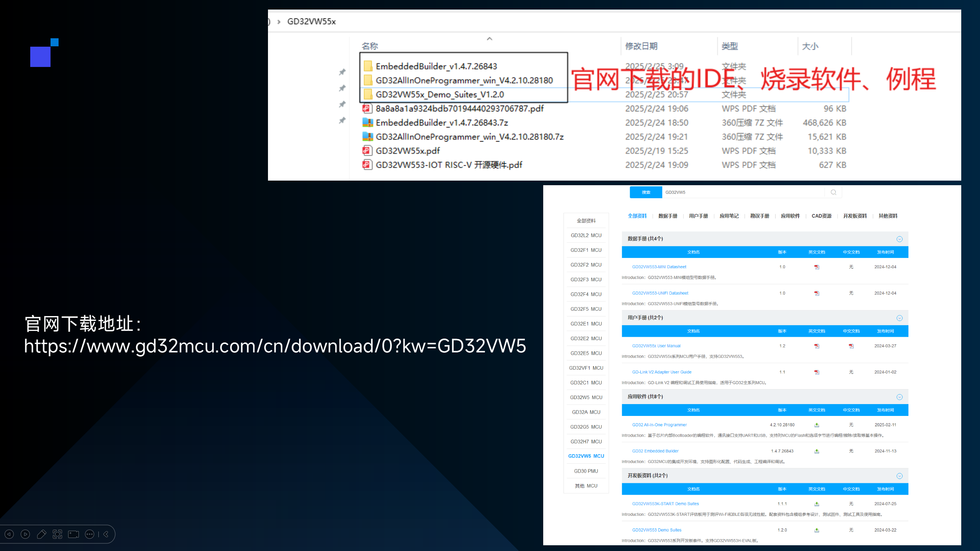Sort files by 名称 column header
This screenshot has width=980, height=551.
(x=370, y=46)
